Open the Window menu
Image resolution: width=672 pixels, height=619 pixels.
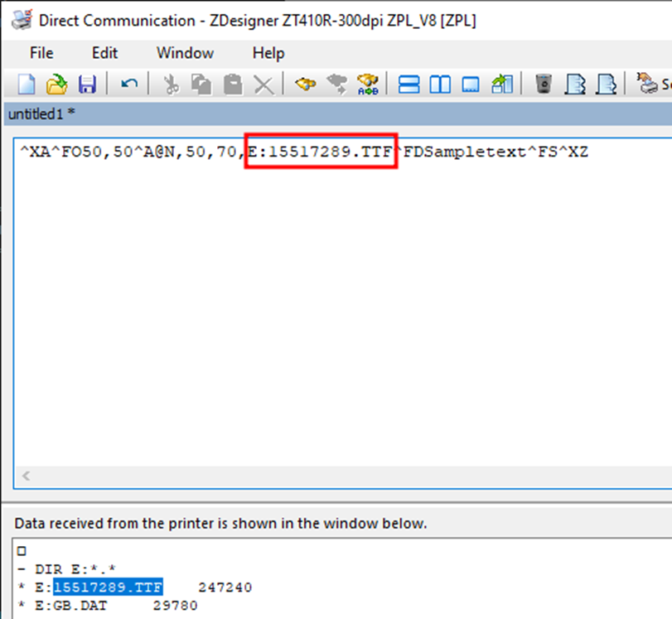[184, 53]
